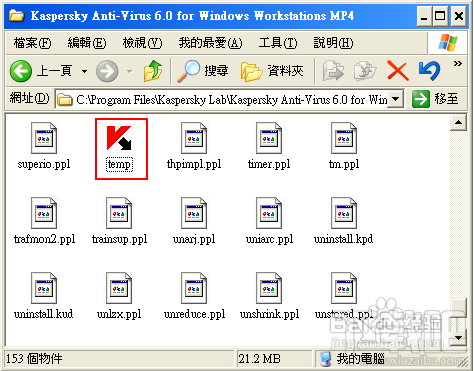Open the 檔案(F) File menu

(x=32, y=43)
